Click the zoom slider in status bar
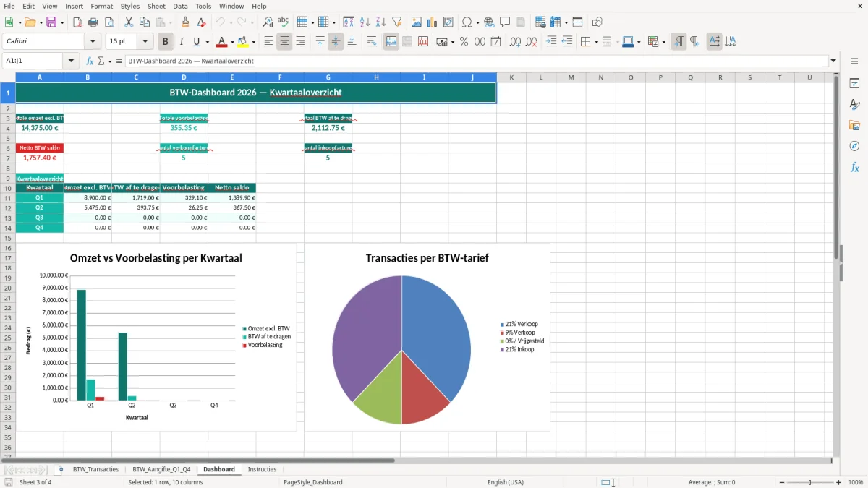Viewport: 868px width, 488px height. coord(809,482)
